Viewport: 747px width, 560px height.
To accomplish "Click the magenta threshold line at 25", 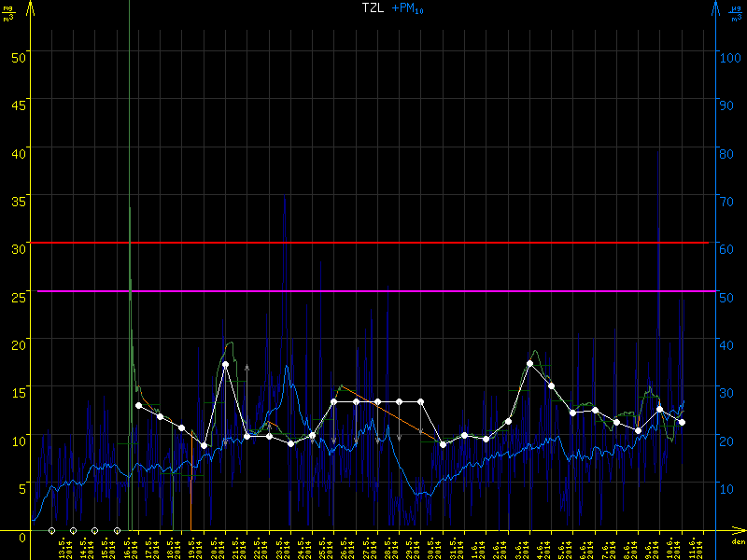I will pyautogui.click(x=373, y=291).
